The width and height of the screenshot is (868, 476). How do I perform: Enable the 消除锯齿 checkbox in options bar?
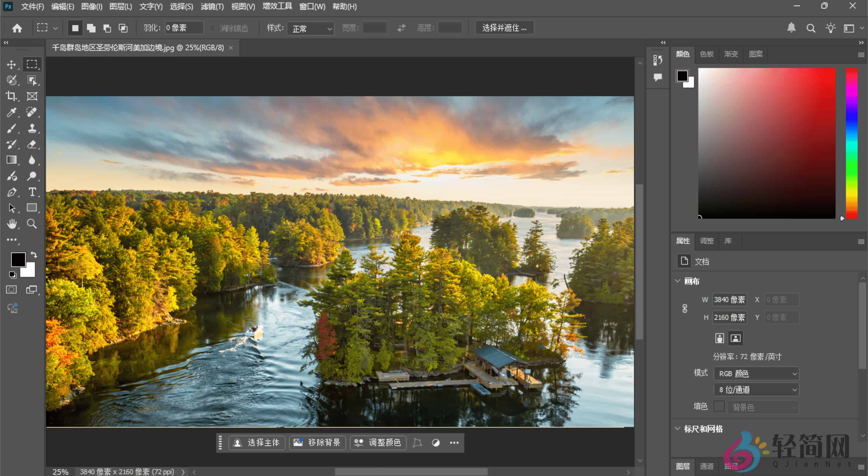pyautogui.click(x=212, y=28)
